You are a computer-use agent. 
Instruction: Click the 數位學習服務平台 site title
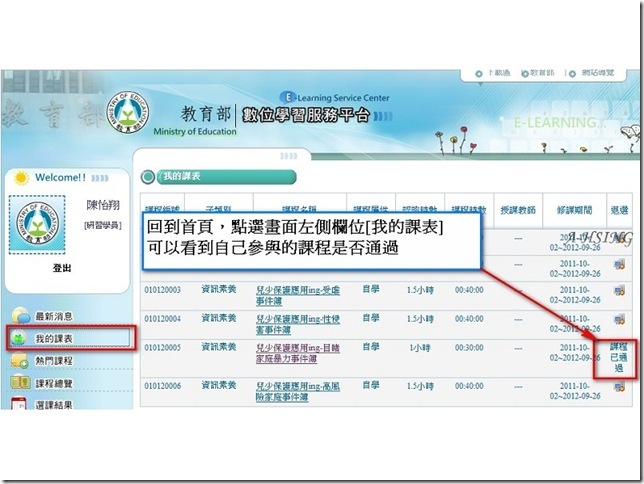coord(306,115)
